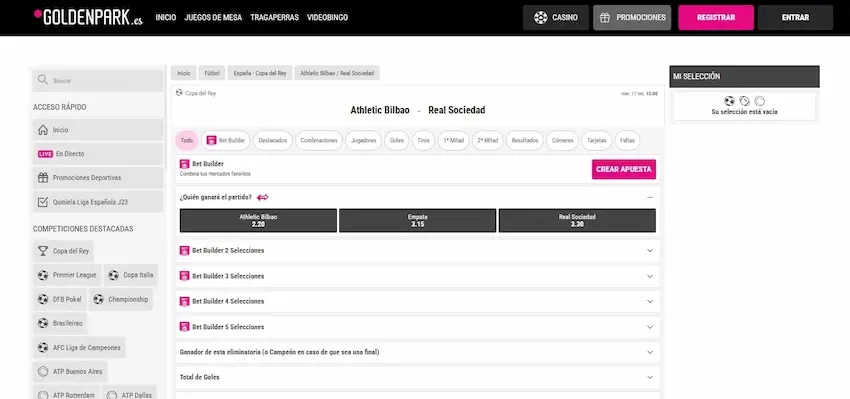850x399 pixels.
Task: Select the 1ª Mitad filter tab
Action: [454, 140]
